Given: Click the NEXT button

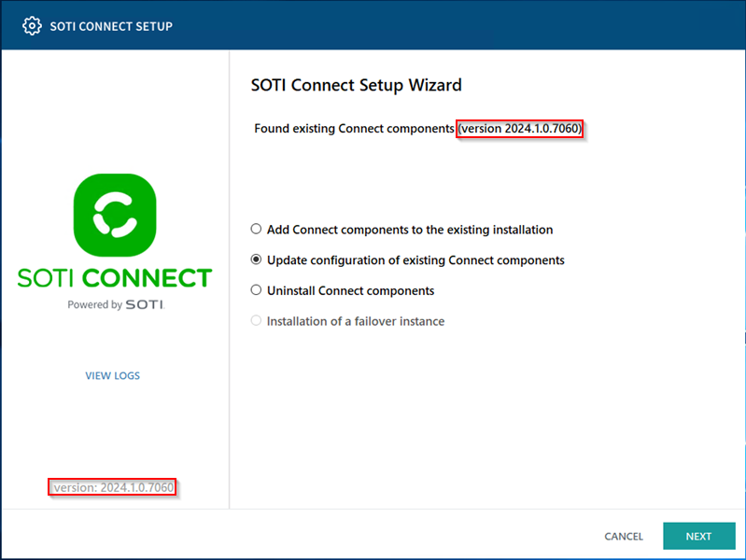Looking at the screenshot, I should pyautogui.click(x=699, y=537).
